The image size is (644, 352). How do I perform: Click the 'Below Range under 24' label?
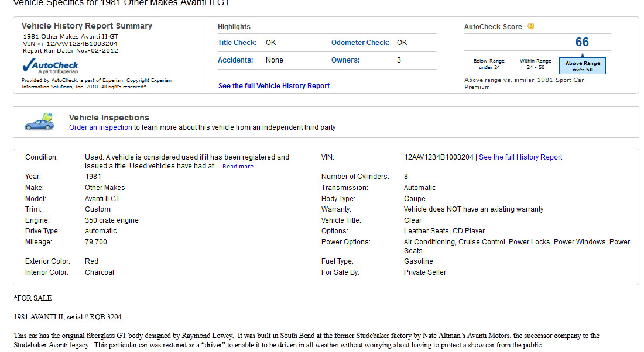(x=489, y=64)
